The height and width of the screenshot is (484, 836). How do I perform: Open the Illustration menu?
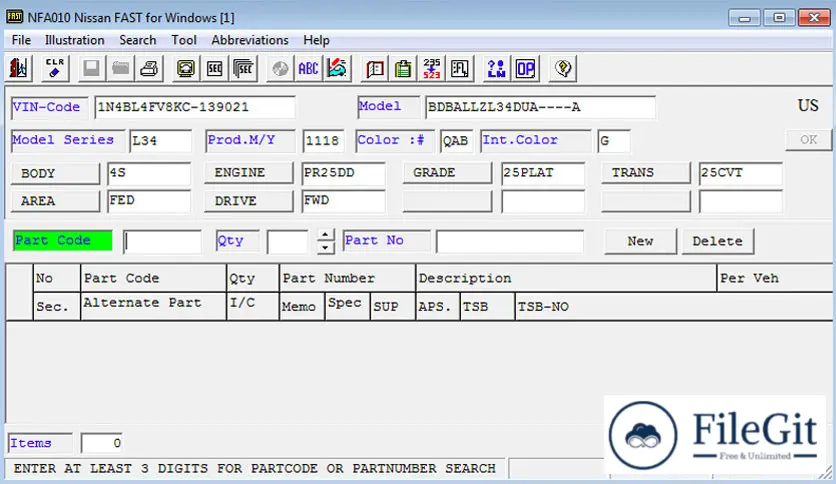point(75,40)
